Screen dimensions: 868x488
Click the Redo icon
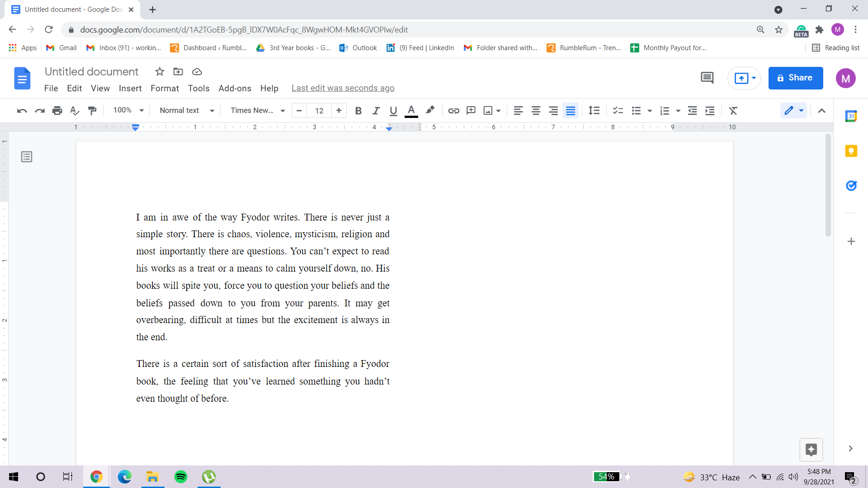click(x=40, y=111)
